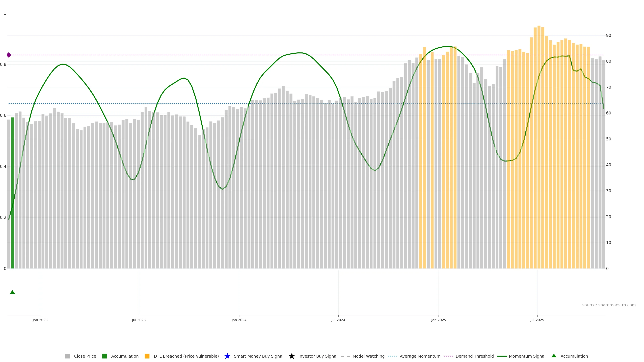644x362 pixels.
Task: Click the gray Close Price legend swatch
Action: [x=67, y=356]
